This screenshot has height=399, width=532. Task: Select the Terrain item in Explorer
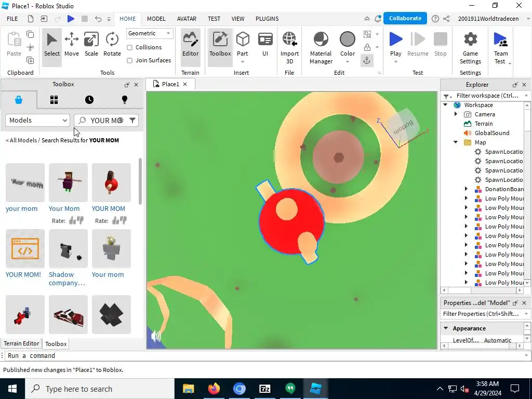coord(484,124)
